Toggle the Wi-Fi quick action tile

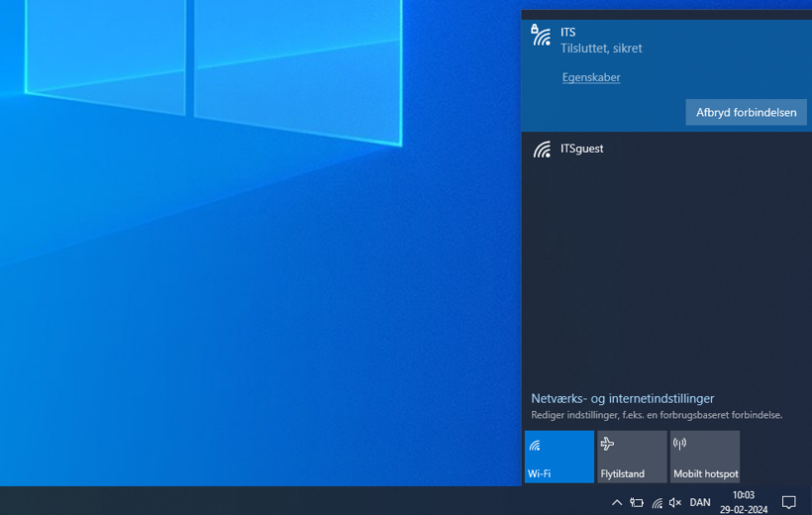coord(559,457)
